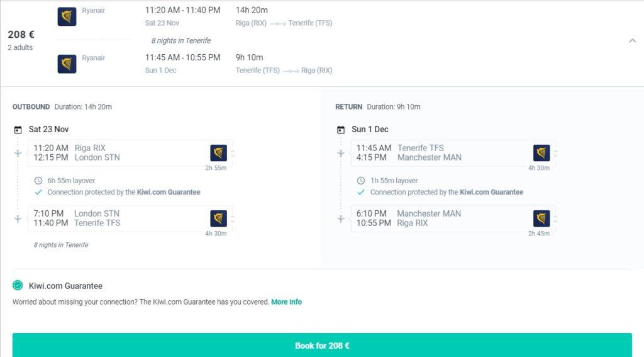The width and height of the screenshot is (644, 357).
Task: Expand London STN to Tenerife TFS segment details
Action: tap(233, 218)
